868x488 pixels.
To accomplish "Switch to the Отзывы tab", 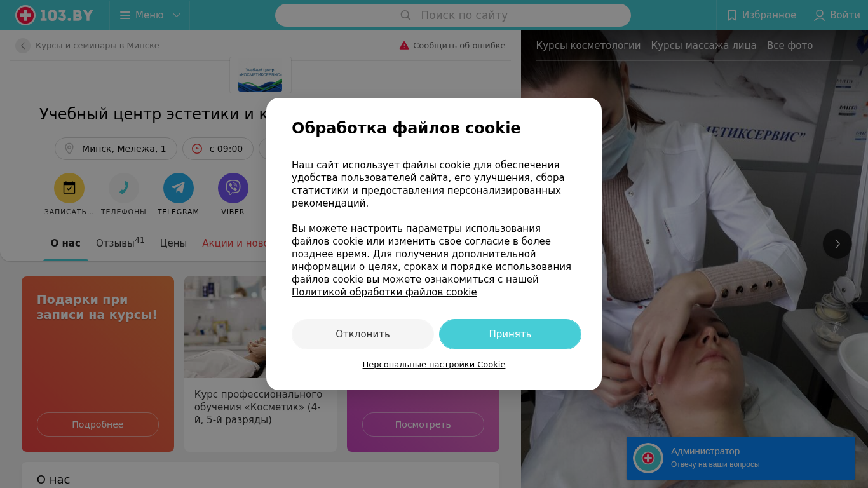I will point(120,243).
